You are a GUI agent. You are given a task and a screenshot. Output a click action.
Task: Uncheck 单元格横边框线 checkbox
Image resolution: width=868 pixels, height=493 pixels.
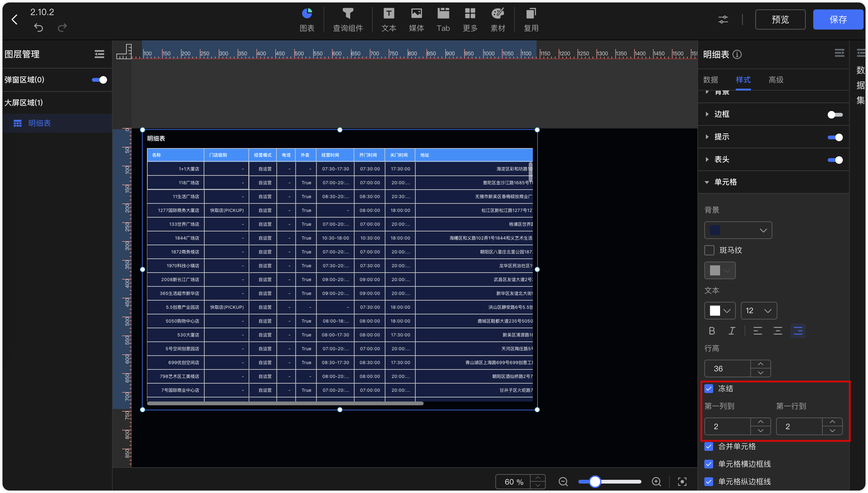pyautogui.click(x=709, y=464)
